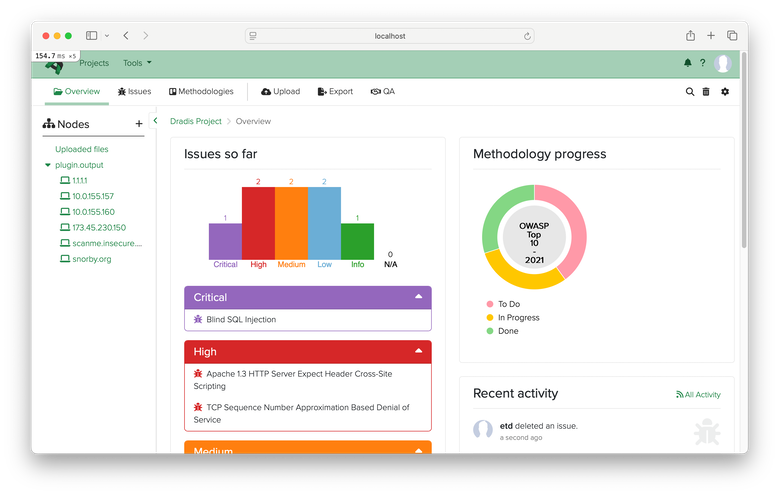This screenshot has width=780, height=495.
Task: Reload the page in Safari
Action: coord(527,36)
